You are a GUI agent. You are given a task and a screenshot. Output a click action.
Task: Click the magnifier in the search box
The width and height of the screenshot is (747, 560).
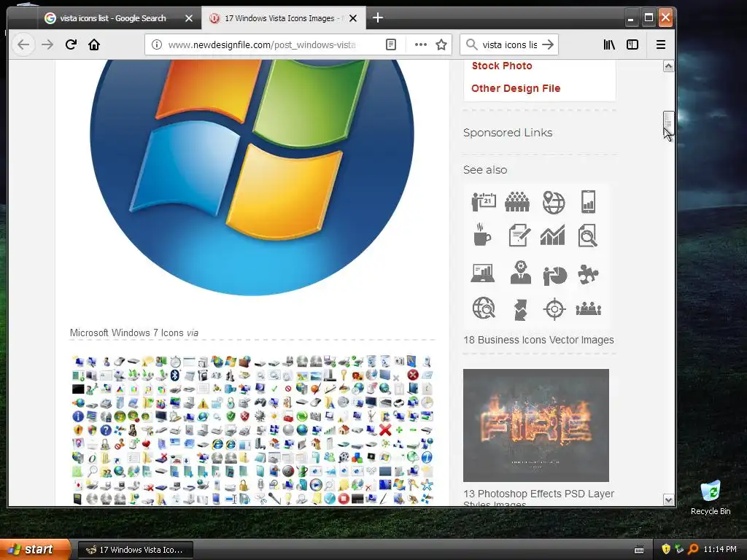point(471,44)
